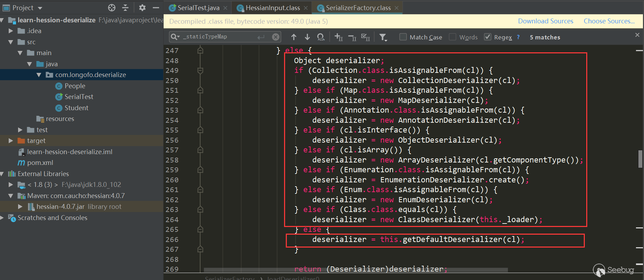Collapse the main folder
The height and width of the screenshot is (280, 644).
[x=20, y=53]
